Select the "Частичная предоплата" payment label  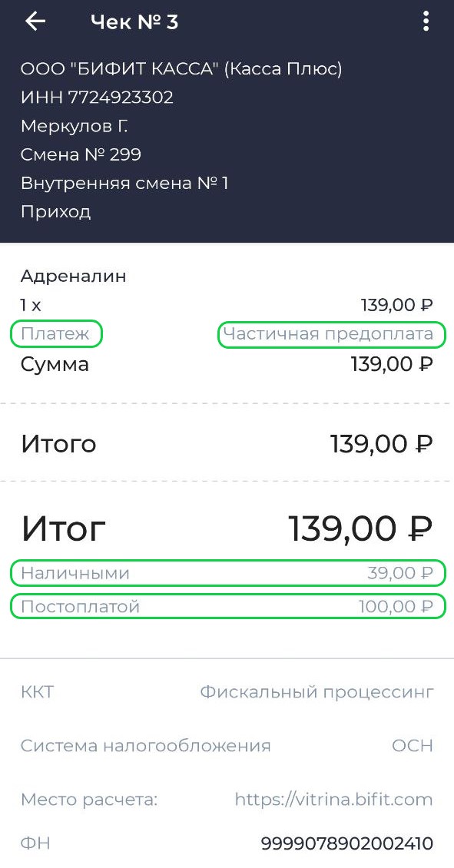[331, 334]
